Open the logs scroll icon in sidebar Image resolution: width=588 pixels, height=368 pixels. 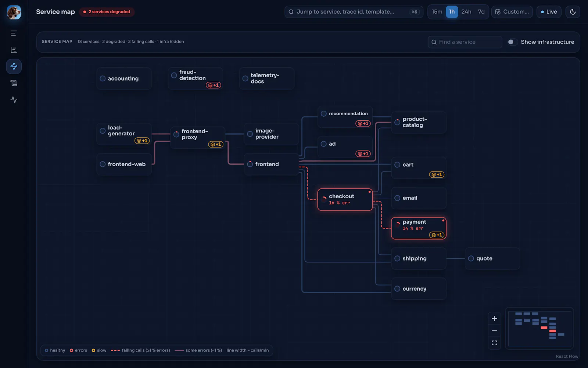14,83
